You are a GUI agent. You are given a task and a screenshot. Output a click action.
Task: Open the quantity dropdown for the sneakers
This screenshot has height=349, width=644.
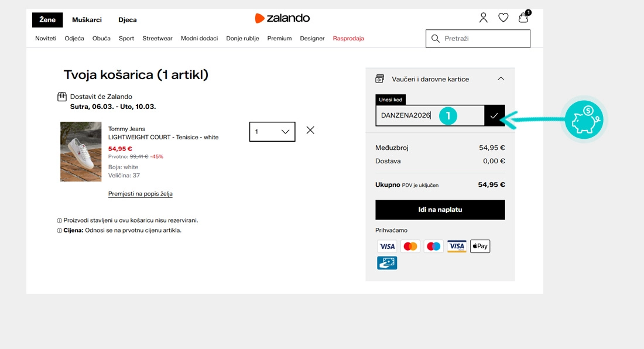[x=285, y=131]
